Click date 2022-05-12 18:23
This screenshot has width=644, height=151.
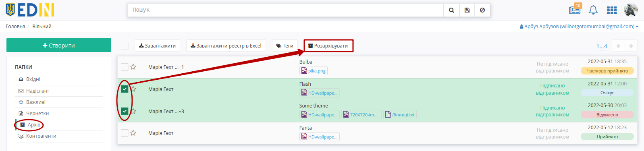pyautogui.click(x=607, y=127)
